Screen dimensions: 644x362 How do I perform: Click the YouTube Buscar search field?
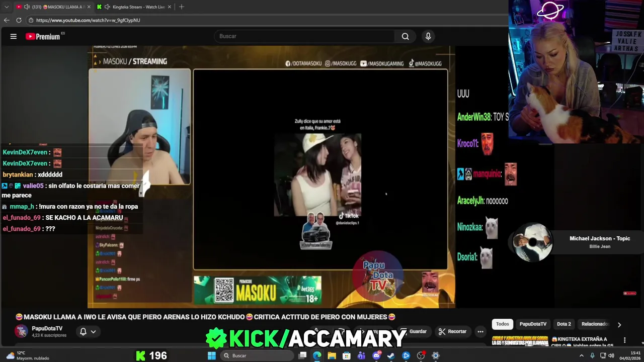click(304, 36)
